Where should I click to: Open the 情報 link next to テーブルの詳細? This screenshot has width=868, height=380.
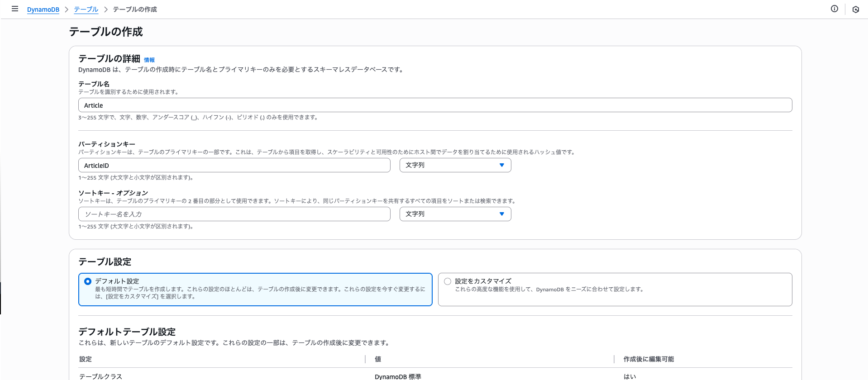(x=149, y=60)
